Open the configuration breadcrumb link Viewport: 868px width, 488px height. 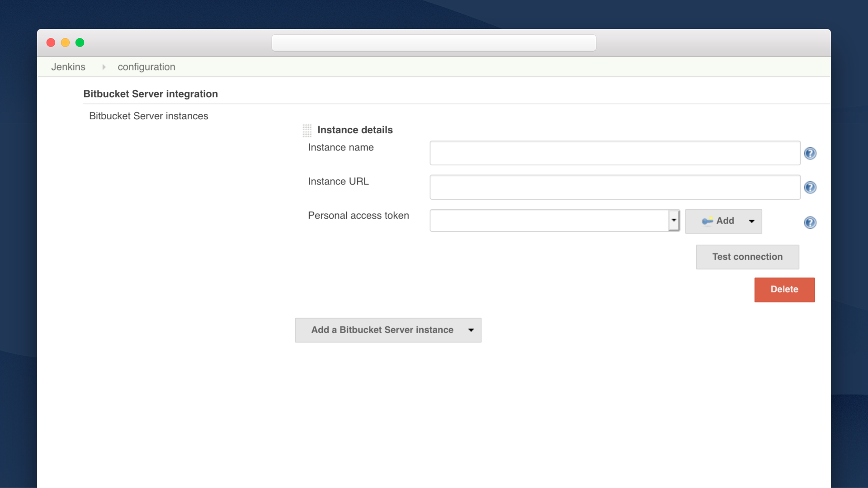(x=146, y=67)
